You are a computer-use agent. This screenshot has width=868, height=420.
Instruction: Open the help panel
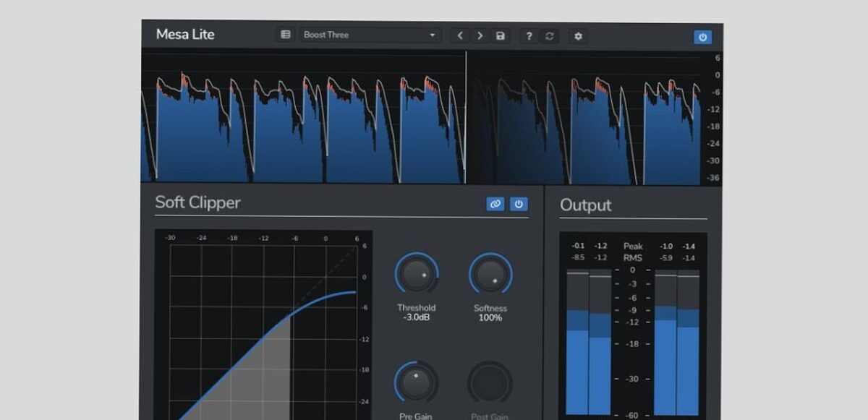click(527, 35)
